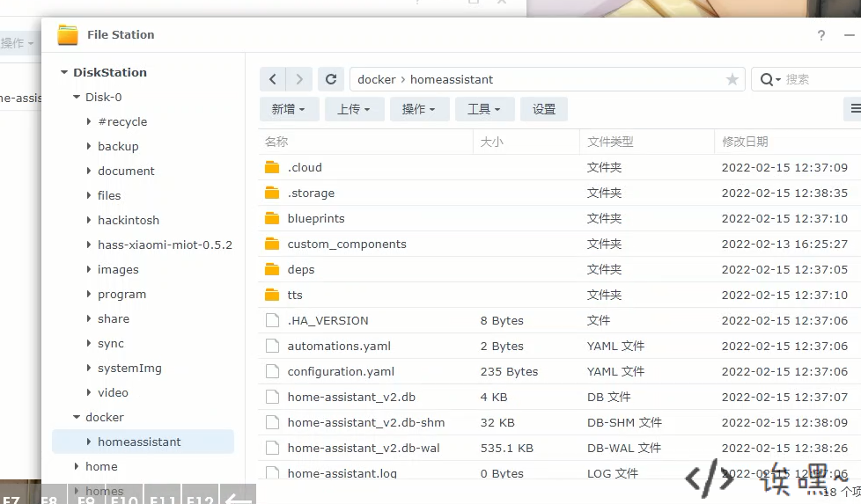861x504 pixels.
Task: Click docker in the breadcrumb path
Action: [377, 79]
